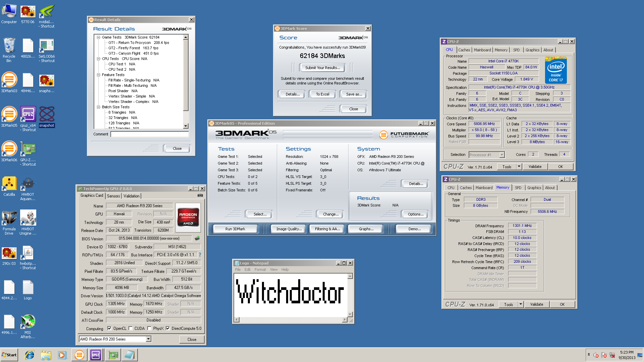Viewport: 644px width, 362px height.
Task: Open the HWBOT Aquamark desktop icon
Action: [28, 188]
